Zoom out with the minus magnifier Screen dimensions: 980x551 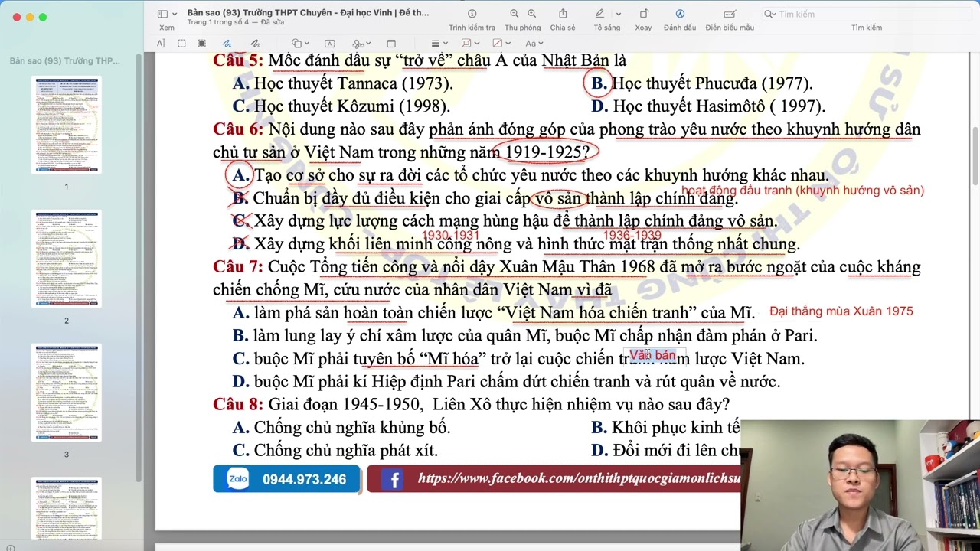[514, 14]
